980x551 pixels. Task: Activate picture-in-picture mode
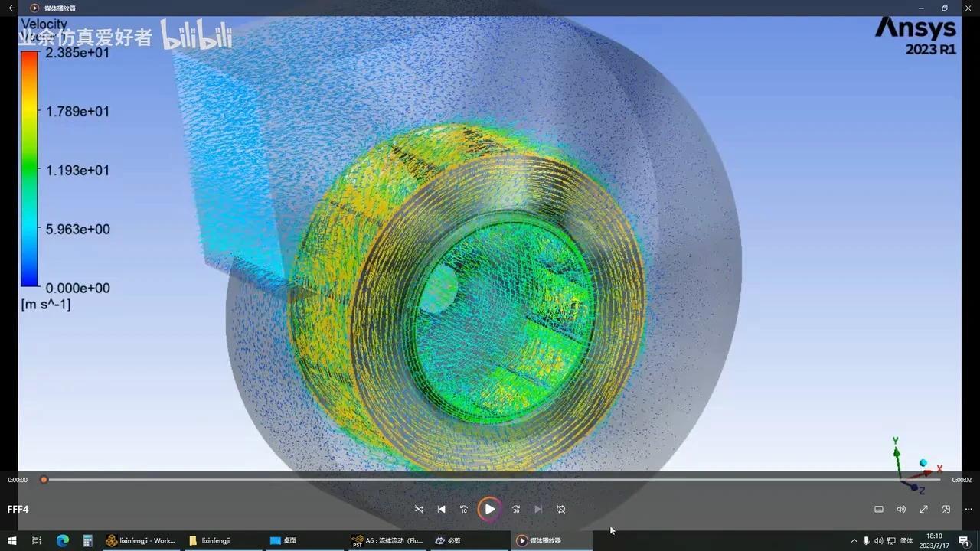946,509
